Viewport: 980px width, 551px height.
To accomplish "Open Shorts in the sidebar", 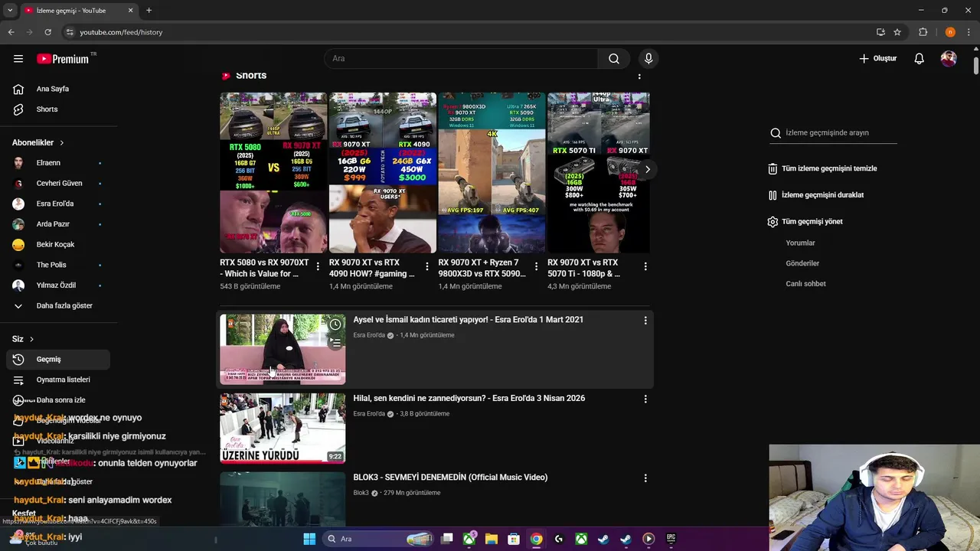I will pyautogui.click(x=60, y=109).
